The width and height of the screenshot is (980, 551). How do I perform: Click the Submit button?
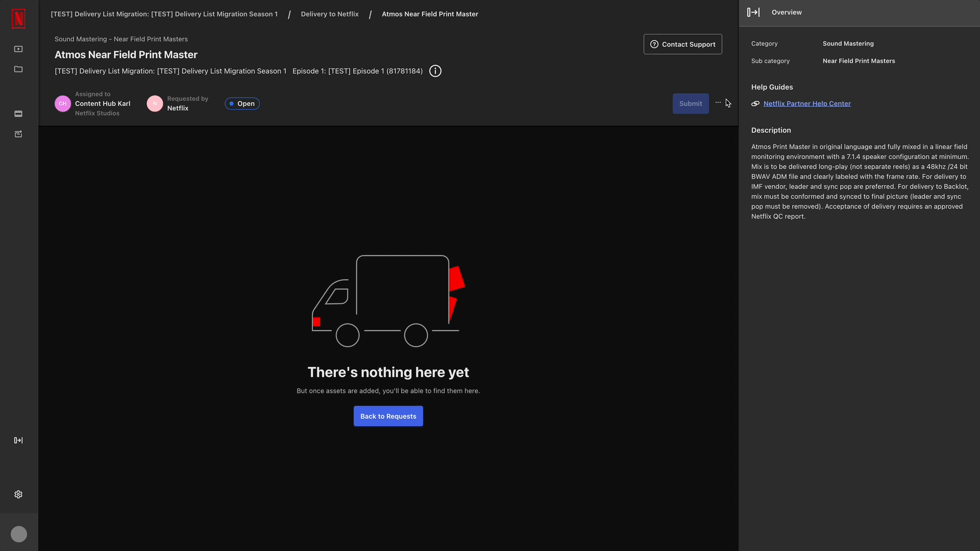691,104
